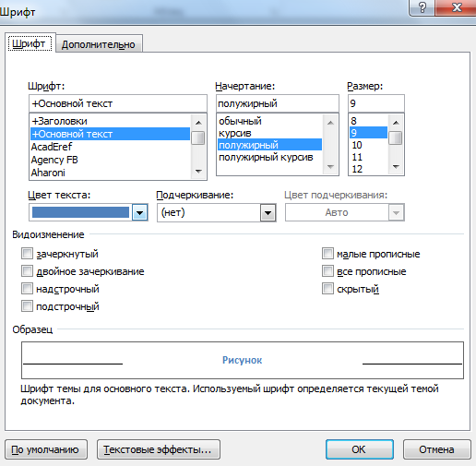Enable двойное зачеркивание checkbox
The image size is (476, 466).
point(27,271)
